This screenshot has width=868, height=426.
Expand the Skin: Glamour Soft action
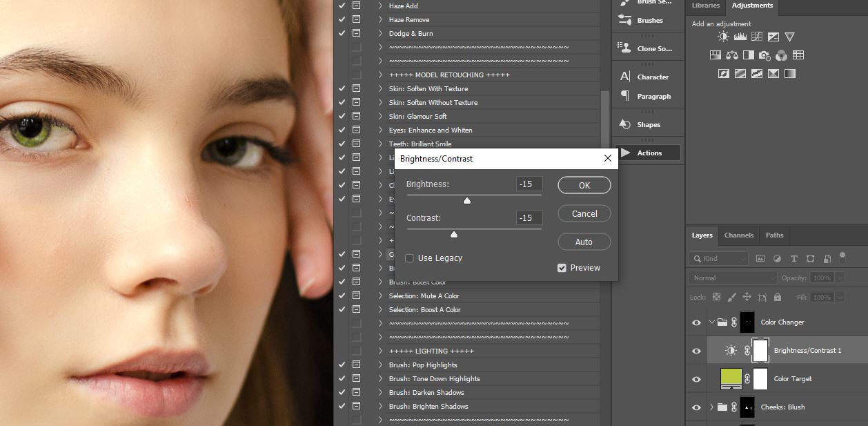coord(380,116)
